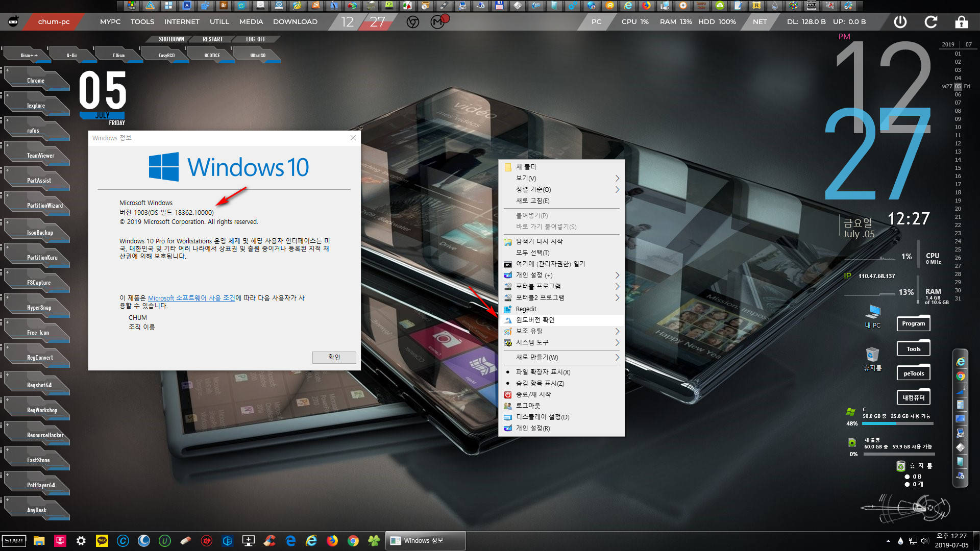980x551 pixels.
Task: Open TOOLS dropdown in top bar
Action: 142,22
